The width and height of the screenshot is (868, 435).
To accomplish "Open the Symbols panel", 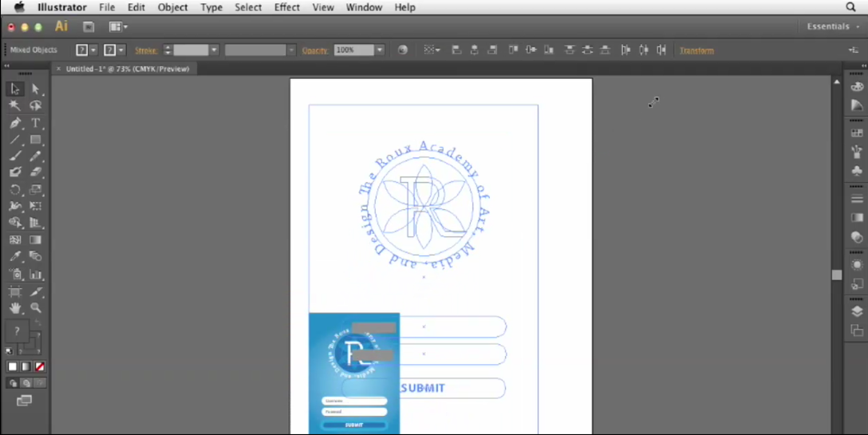I will [856, 171].
